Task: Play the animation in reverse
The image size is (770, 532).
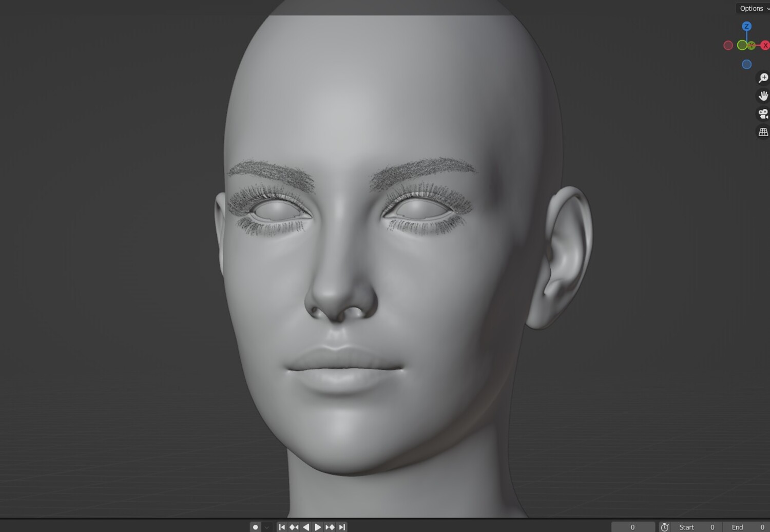Action: pyautogui.click(x=306, y=527)
